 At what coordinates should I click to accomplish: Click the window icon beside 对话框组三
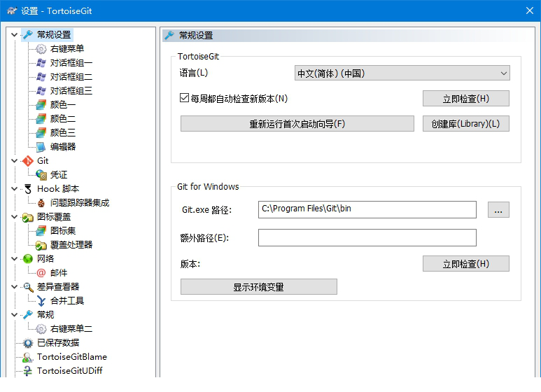click(x=41, y=91)
